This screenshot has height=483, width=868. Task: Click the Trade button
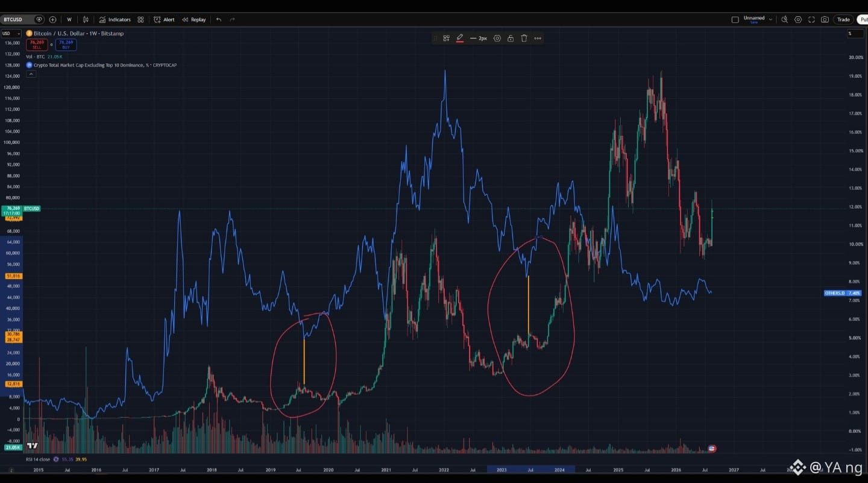click(x=843, y=20)
